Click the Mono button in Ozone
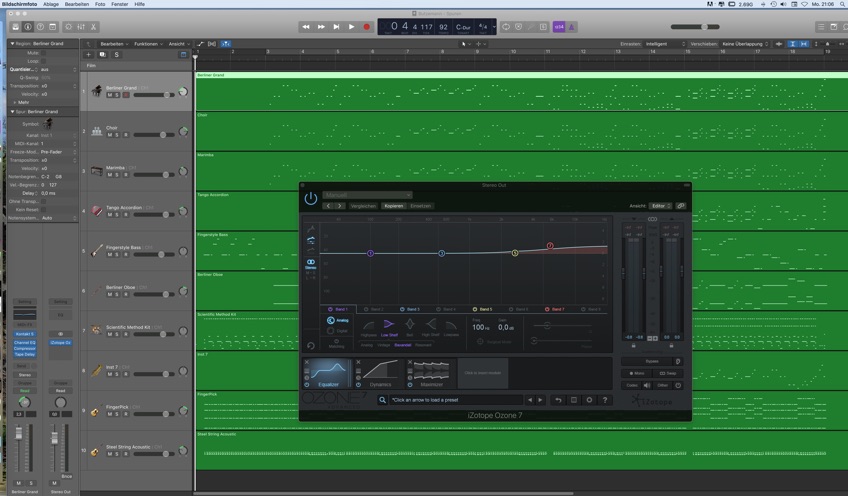The image size is (848, 496). [637, 373]
